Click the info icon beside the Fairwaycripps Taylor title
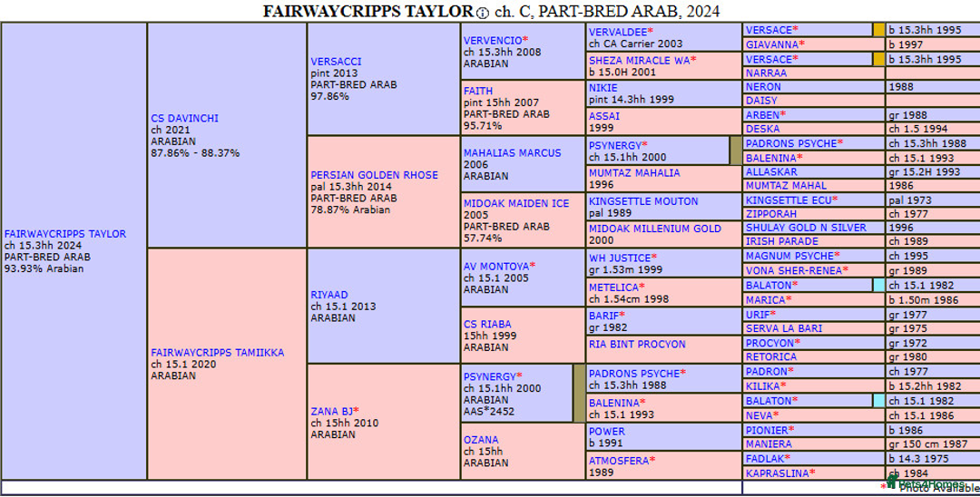Image resolution: width=980 pixels, height=497 pixels. pos(482,12)
